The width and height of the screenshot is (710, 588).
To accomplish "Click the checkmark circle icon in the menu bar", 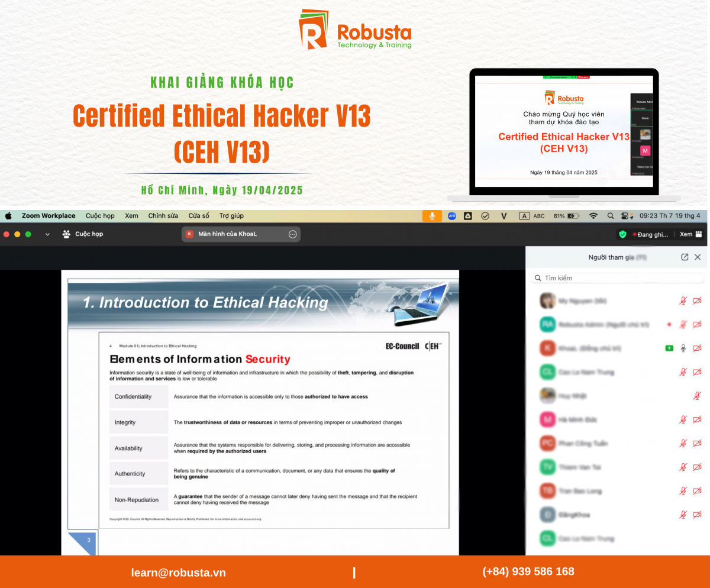I will point(485,216).
